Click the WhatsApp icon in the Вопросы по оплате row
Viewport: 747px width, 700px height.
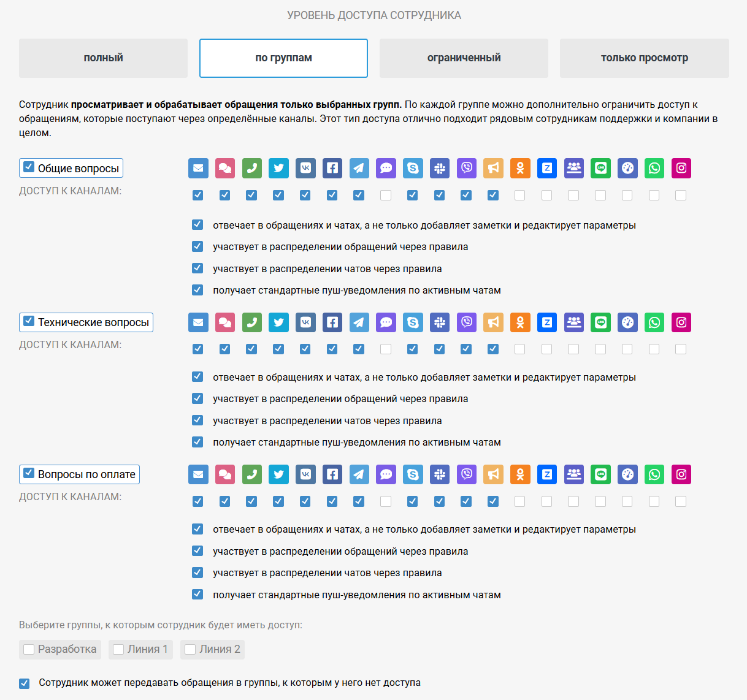tap(654, 474)
